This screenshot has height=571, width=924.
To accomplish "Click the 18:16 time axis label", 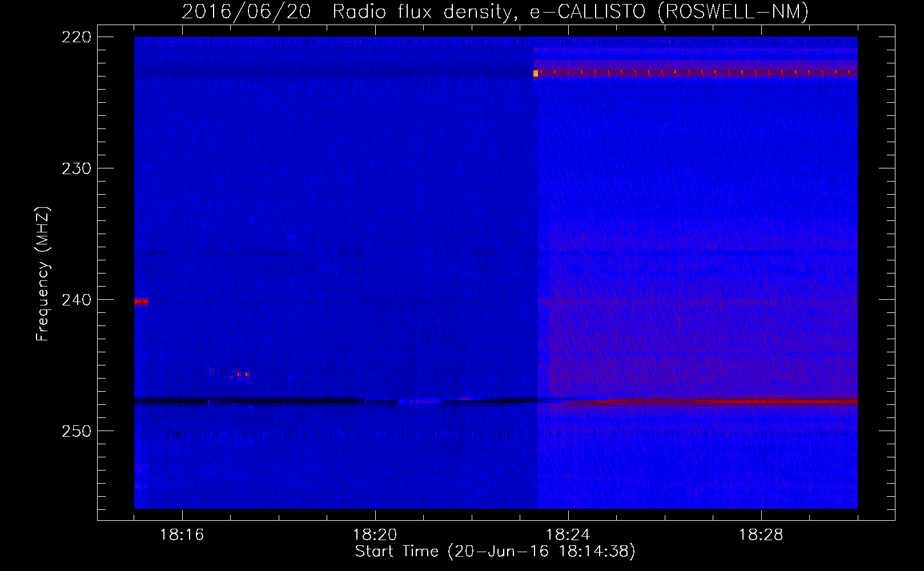I will [182, 535].
